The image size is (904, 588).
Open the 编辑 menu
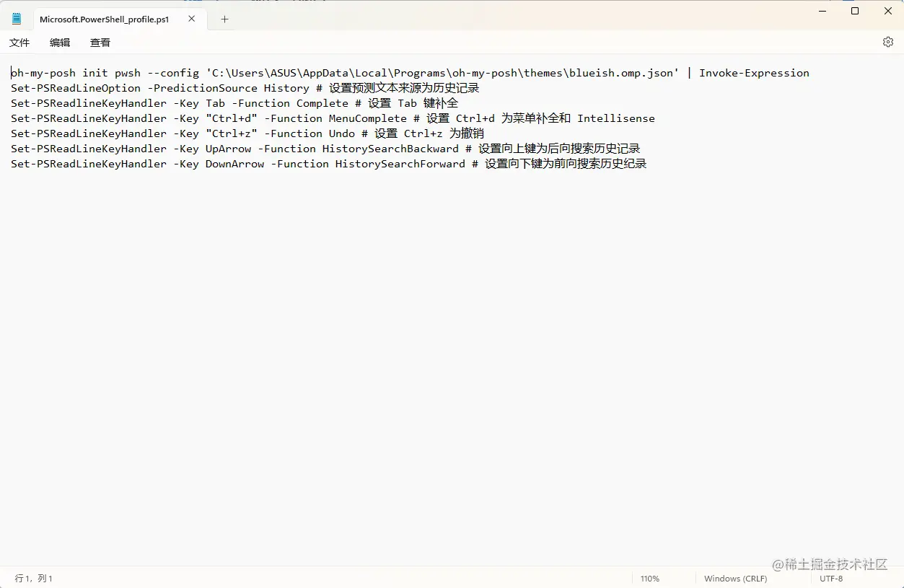pyautogui.click(x=60, y=43)
